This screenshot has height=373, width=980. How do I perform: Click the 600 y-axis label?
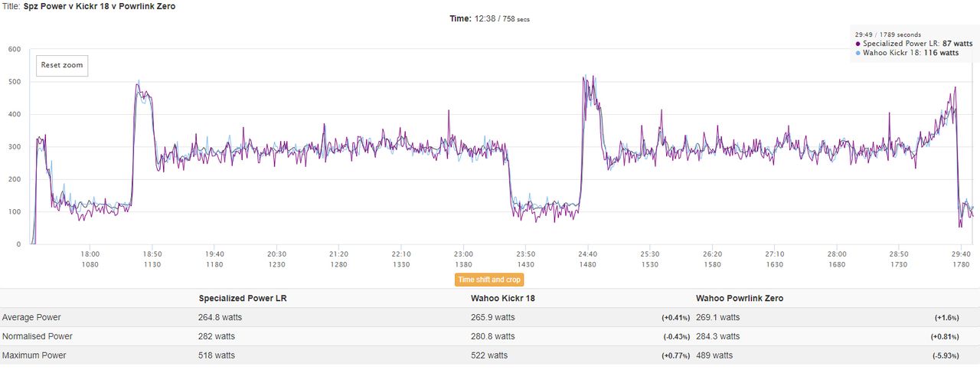click(14, 49)
